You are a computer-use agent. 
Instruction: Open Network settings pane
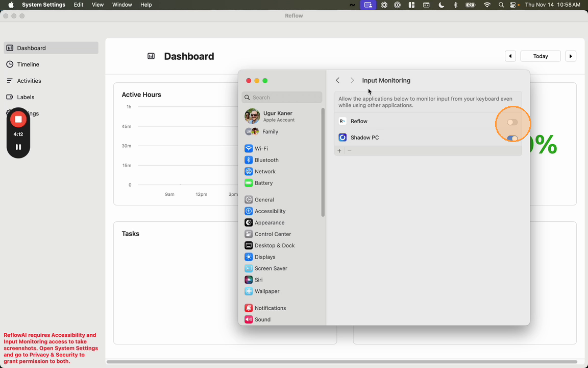(x=282, y=171)
